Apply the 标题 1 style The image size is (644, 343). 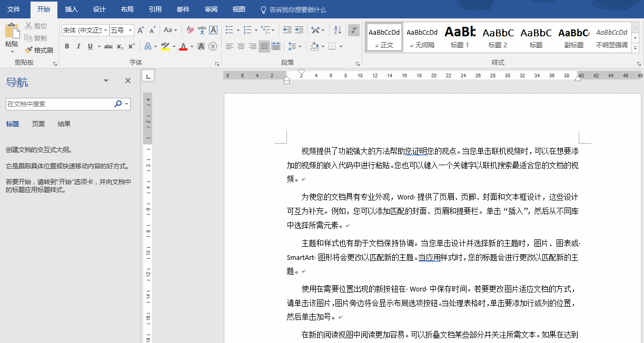[x=460, y=37]
